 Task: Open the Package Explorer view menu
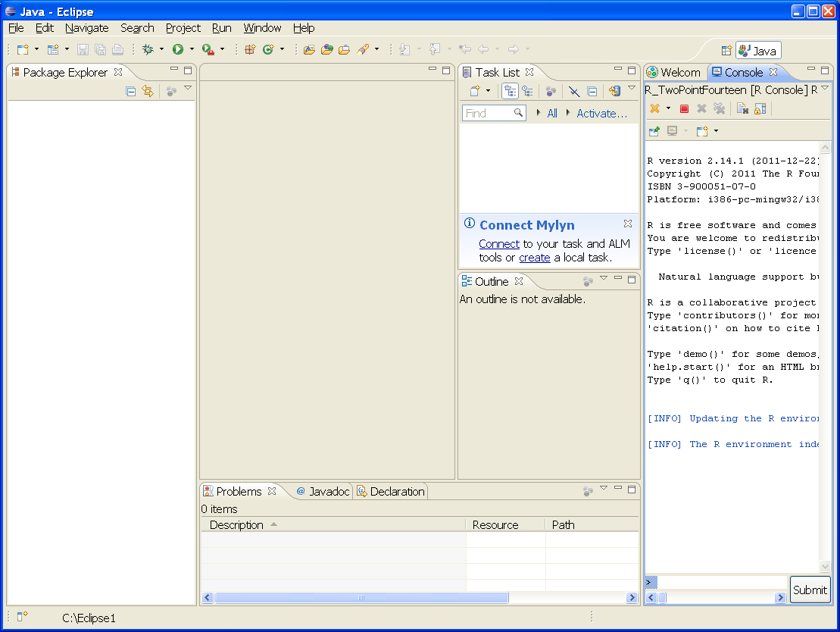[x=188, y=88]
